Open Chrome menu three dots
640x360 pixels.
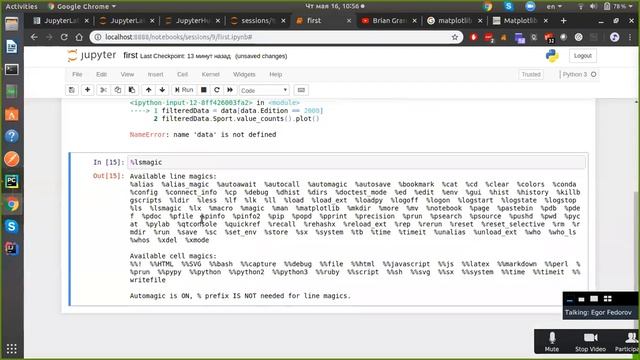click(x=631, y=37)
